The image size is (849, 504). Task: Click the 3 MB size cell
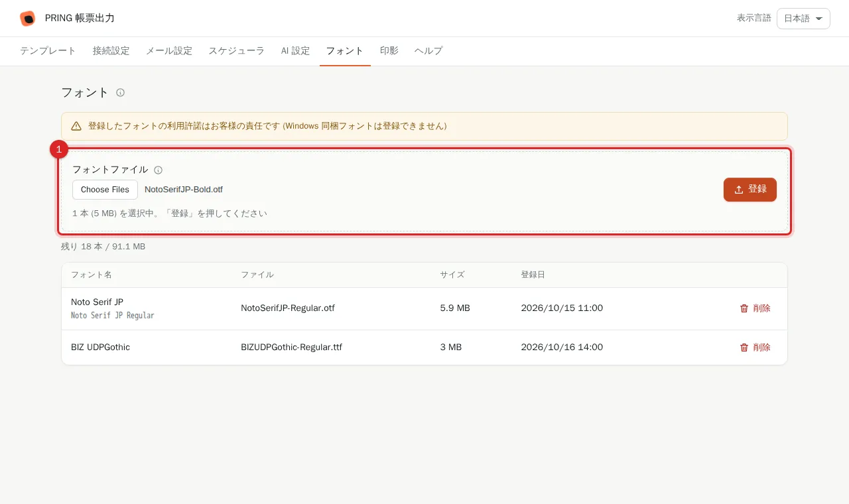click(x=451, y=347)
